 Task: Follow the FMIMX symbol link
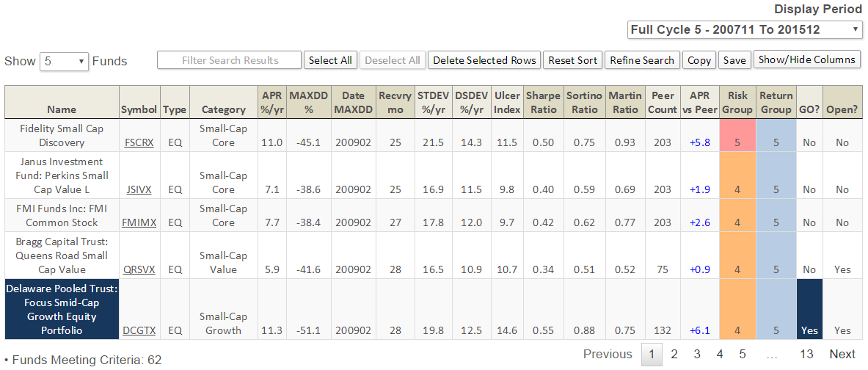(139, 222)
